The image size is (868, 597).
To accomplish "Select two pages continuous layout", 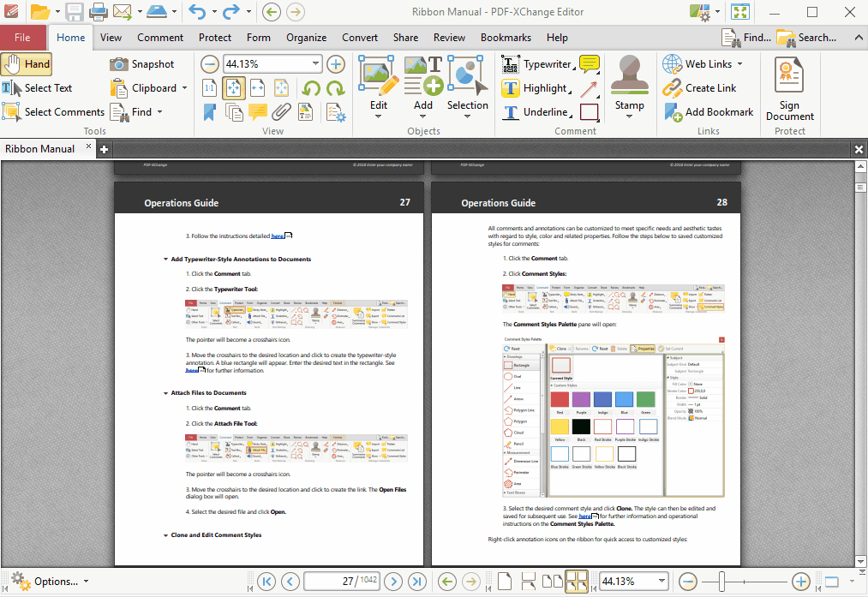I will tap(577, 582).
